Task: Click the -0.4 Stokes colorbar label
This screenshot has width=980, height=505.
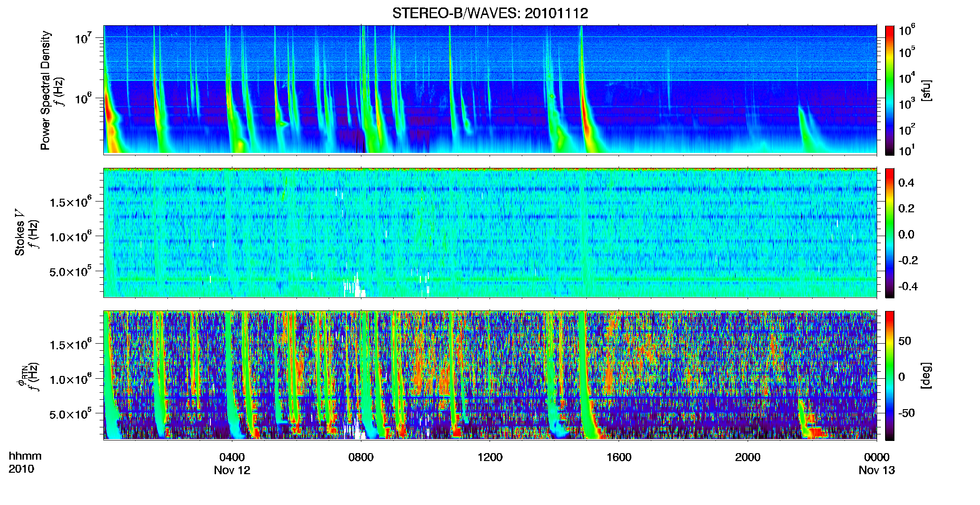Action: point(908,286)
